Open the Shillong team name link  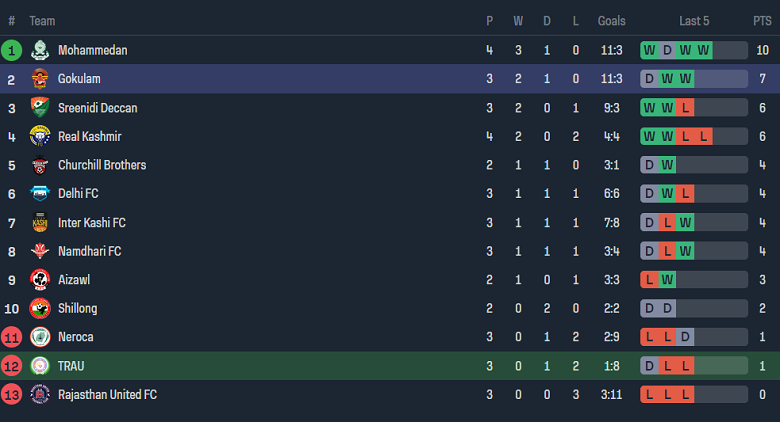[x=77, y=308]
